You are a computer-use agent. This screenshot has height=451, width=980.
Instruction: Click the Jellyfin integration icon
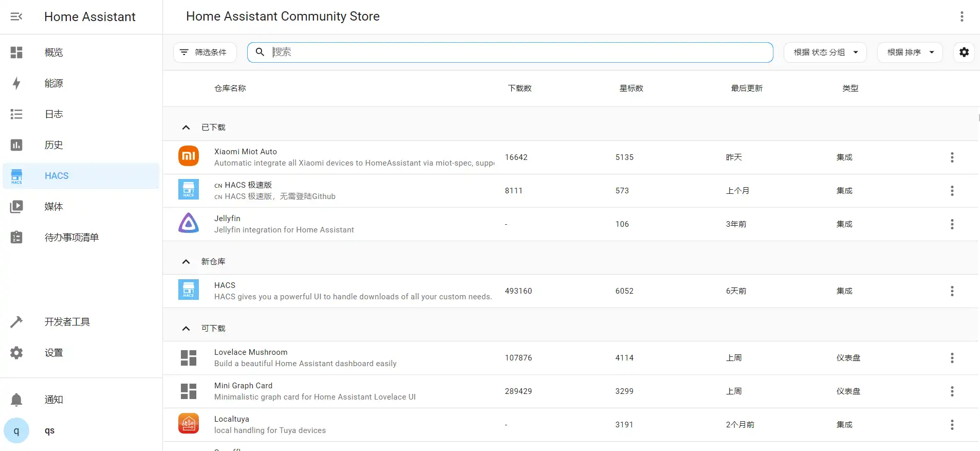pyautogui.click(x=189, y=224)
